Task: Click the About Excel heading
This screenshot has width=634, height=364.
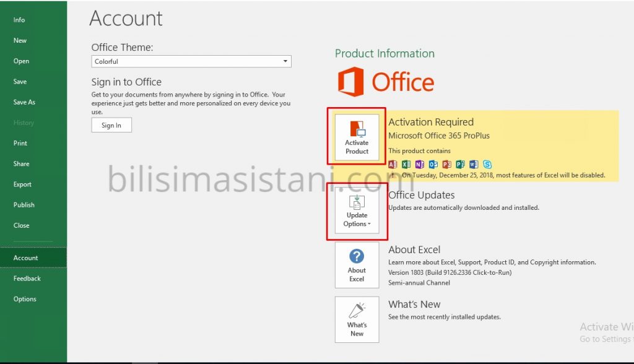Action: pos(414,249)
